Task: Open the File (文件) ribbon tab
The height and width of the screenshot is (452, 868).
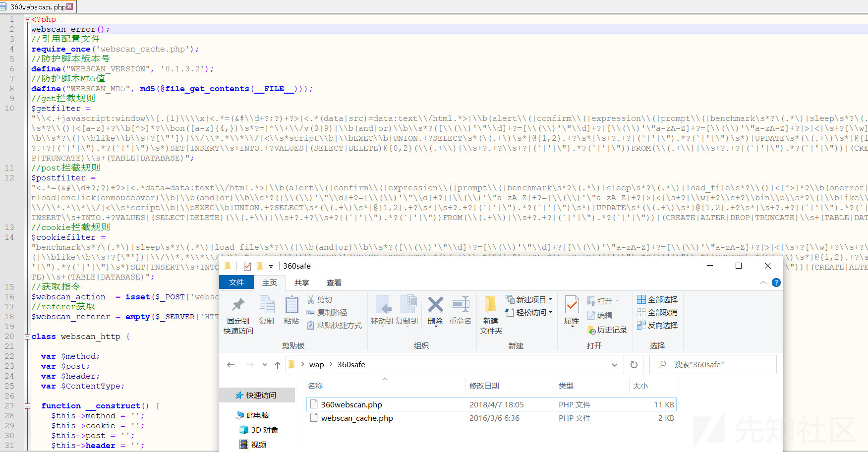Action: point(236,282)
